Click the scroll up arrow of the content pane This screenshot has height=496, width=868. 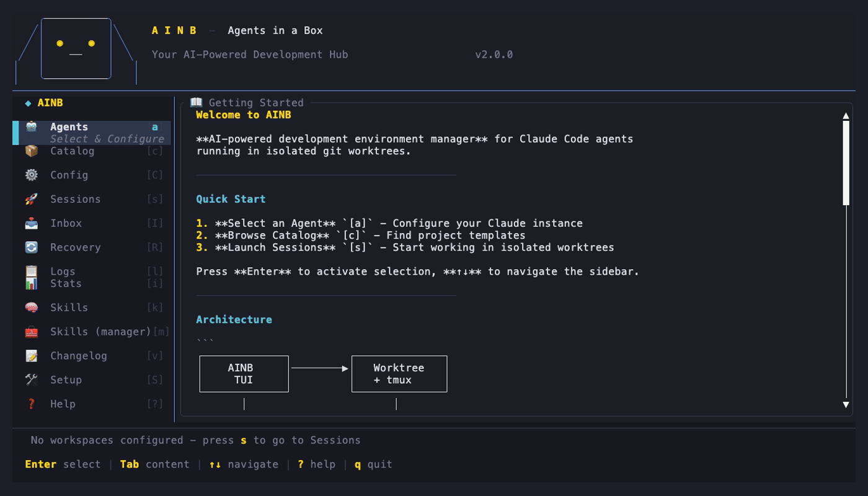click(846, 116)
